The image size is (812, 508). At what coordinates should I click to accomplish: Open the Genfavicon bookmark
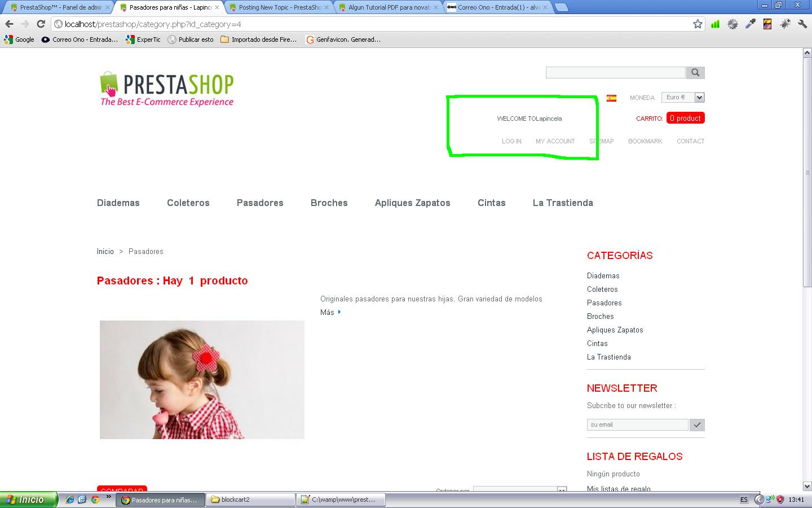(343, 40)
